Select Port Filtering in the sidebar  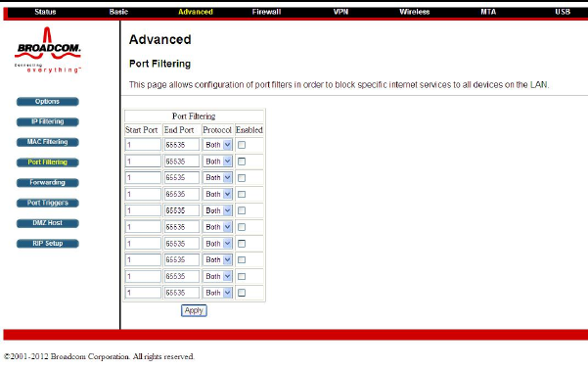48,162
